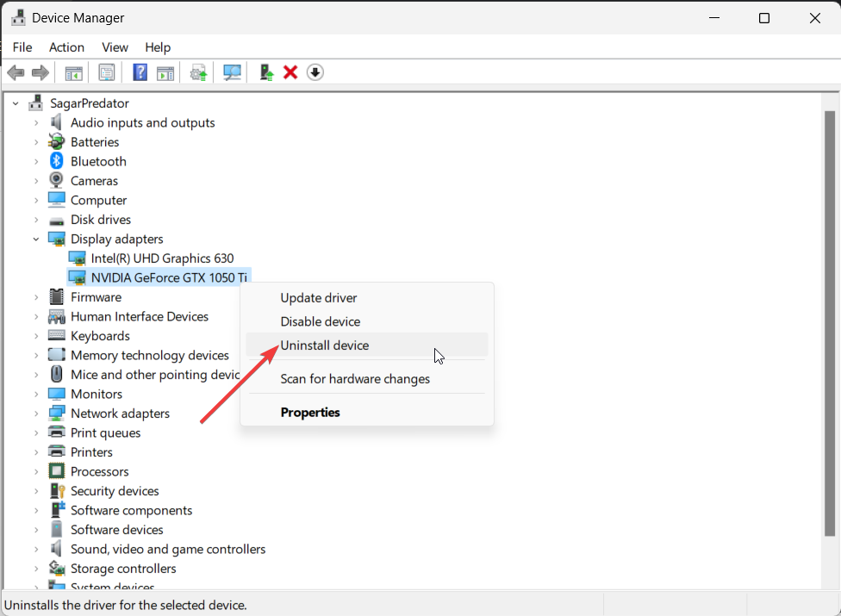841x616 pixels.
Task: Select the Security devices label
Action: (x=115, y=490)
